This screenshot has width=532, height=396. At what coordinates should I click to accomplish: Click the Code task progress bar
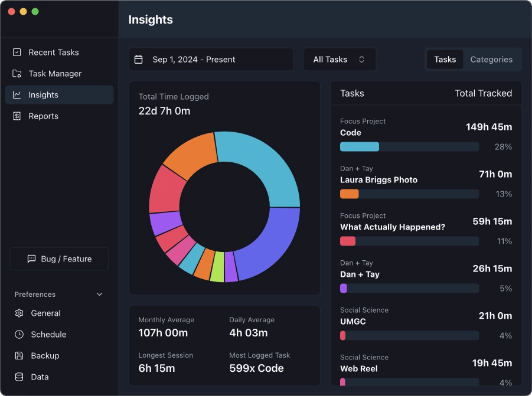(x=409, y=146)
